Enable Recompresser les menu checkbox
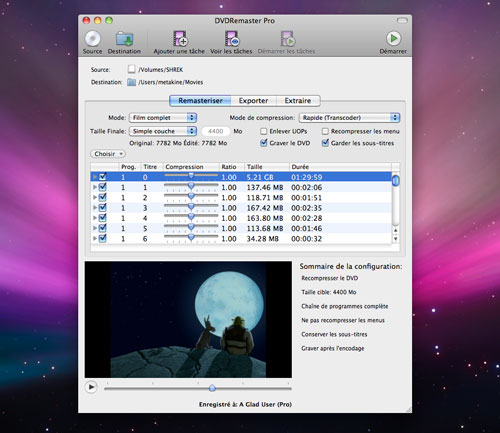 (325, 131)
